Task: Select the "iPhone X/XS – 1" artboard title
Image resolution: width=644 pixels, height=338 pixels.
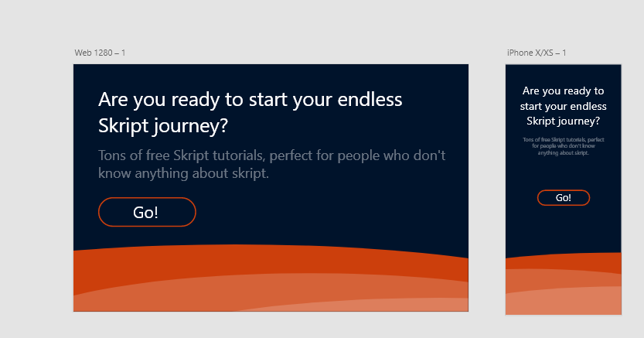Action: (x=537, y=53)
